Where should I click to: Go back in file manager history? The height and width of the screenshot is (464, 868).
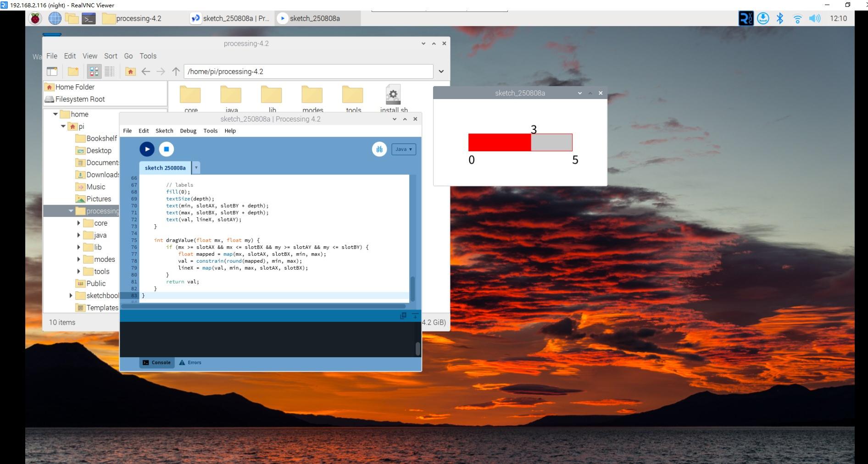click(x=146, y=72)
